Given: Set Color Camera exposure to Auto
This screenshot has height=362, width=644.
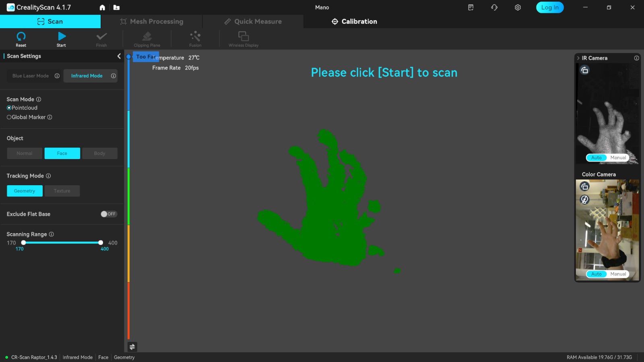Looking at the screenshot, I should pyautogui.click(x=597, y=274).
